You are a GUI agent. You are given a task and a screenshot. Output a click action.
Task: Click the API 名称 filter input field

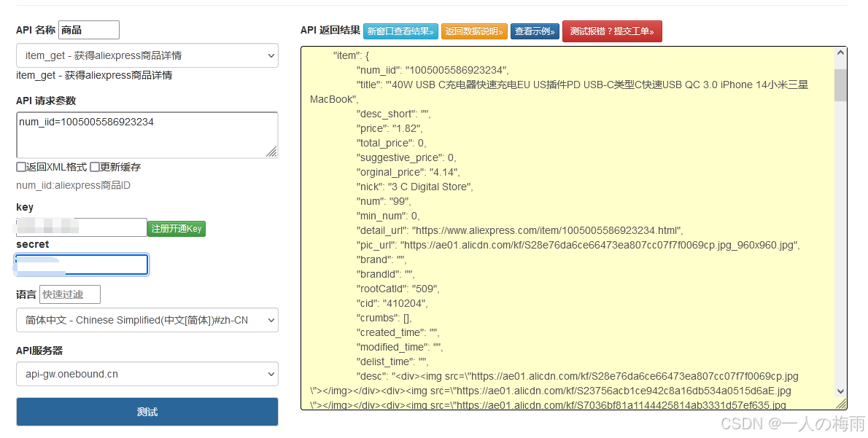coord(88,30)
